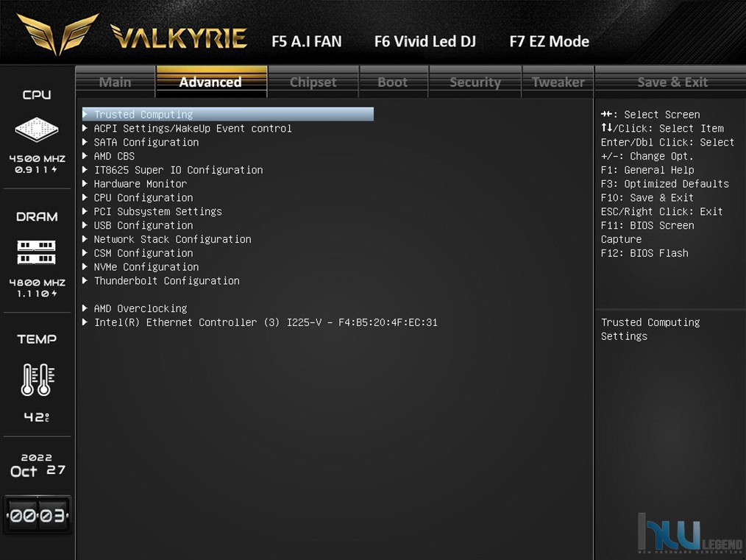The height and width of the screenshot is (560, 746).
Task: Open the AMD CBS entry
Action: (114, 156)
